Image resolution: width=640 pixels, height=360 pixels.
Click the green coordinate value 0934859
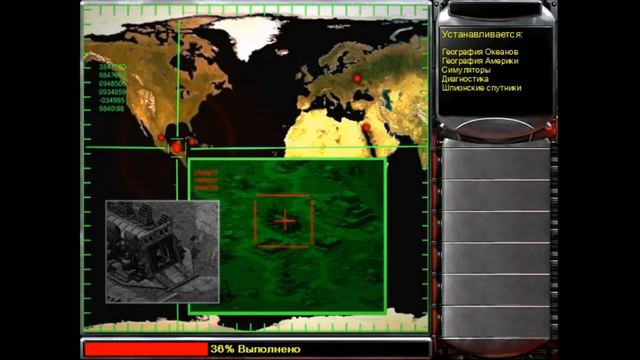point(112,92)
